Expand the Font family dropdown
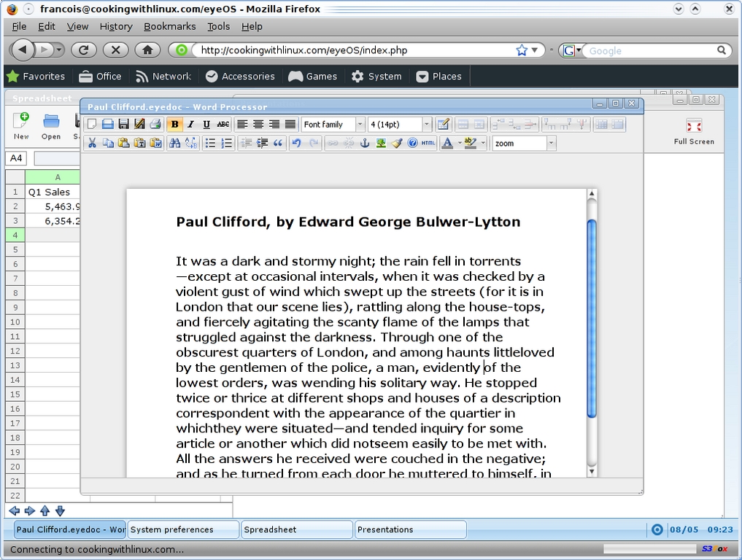This screenshot has width=742, height=560. point(359,125)
